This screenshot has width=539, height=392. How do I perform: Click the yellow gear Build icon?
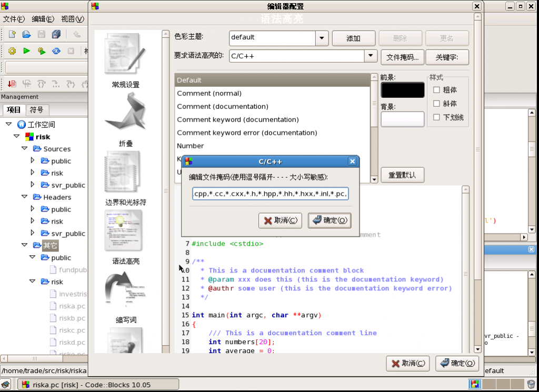[12, 51]
